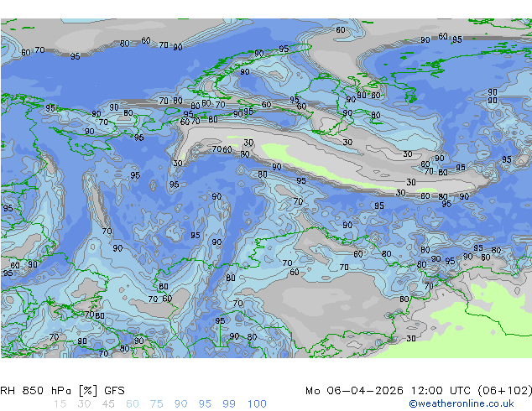Click the weatheronline.co.uk copyright link
Viewport: 532px width, 411px height.
click(x=461, y=403)
